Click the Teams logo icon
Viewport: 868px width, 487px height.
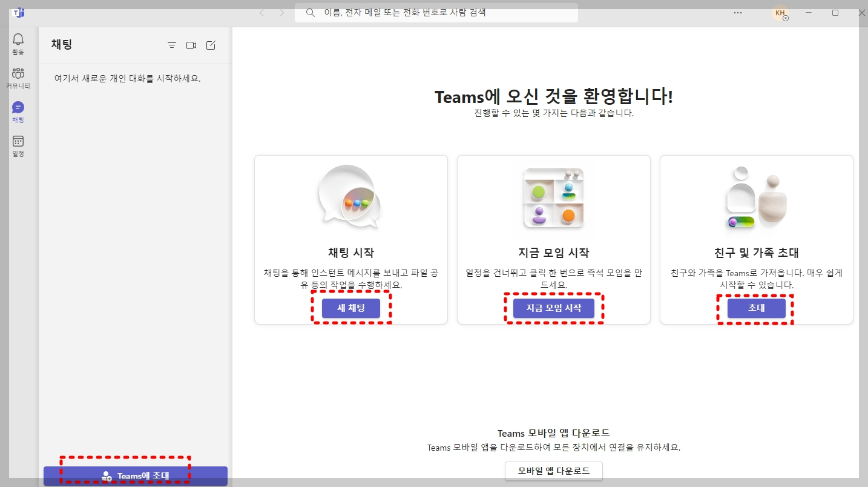[18, 13]
